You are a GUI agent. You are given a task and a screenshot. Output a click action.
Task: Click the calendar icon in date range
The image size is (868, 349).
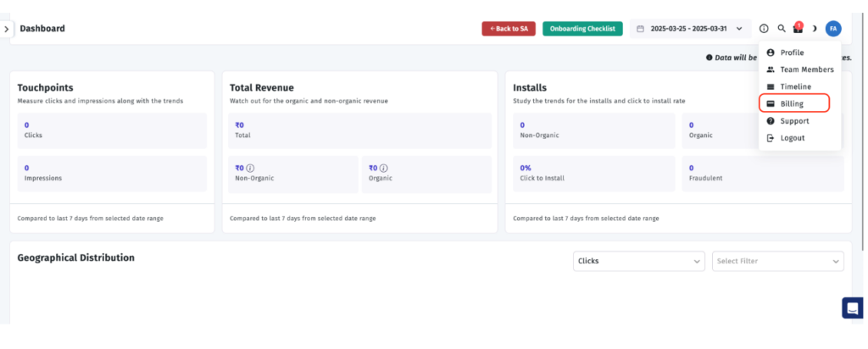pos(641,29)
